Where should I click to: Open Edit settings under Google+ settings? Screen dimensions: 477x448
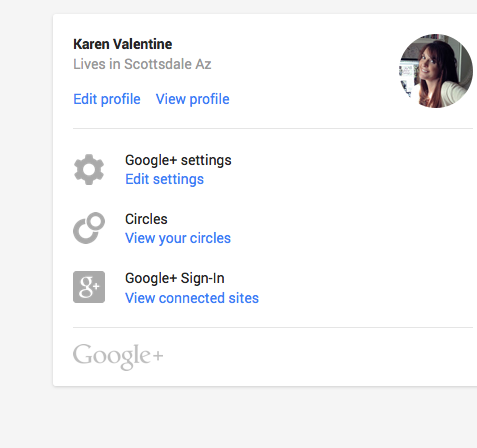click(x=164, y=179)
